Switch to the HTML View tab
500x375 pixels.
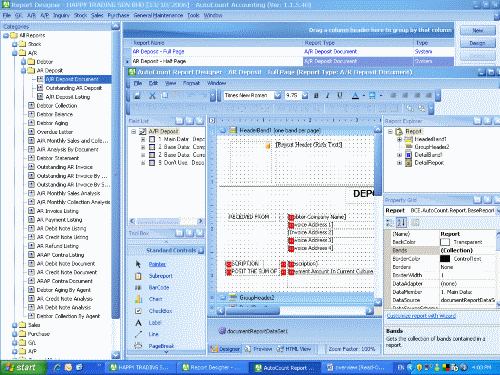point(294,349)
